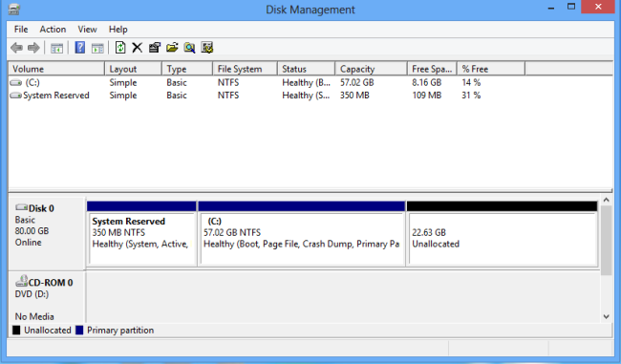Sort by the Volume column header

coord(56,69)
